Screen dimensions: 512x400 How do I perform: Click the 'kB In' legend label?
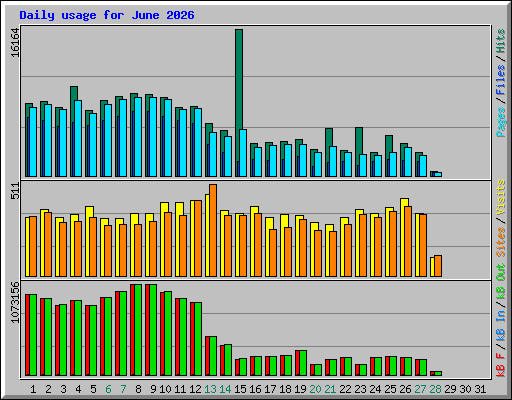pyautogui.click(x=501, y=325)
